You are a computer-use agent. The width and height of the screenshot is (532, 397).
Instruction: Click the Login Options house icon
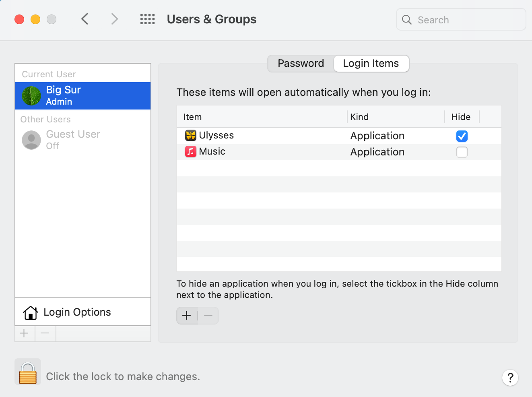click(30, 312)
